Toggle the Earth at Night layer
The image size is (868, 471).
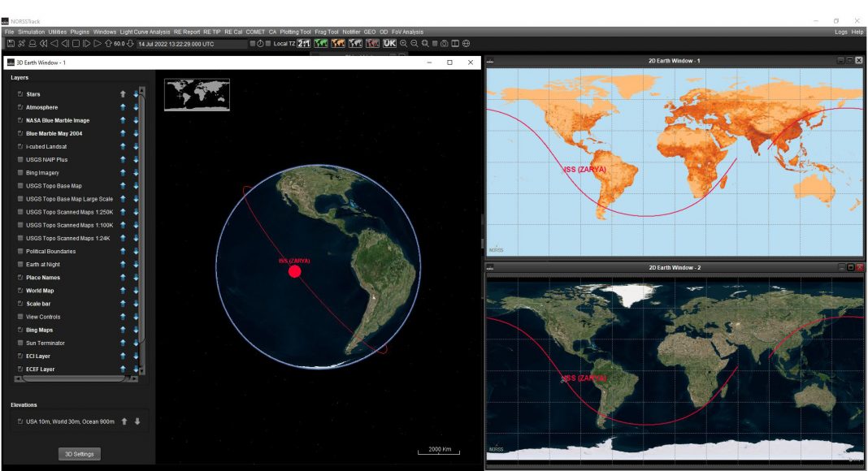(20, 265)
